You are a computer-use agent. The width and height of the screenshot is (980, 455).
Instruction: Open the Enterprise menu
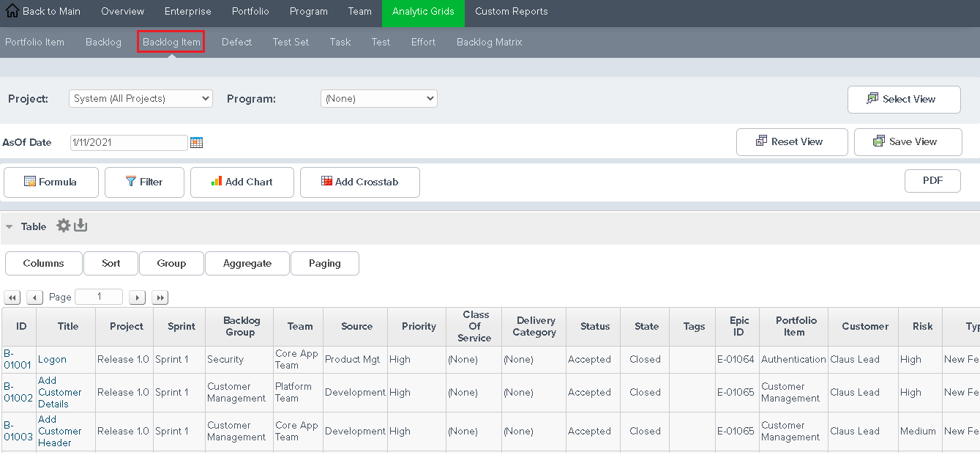click(188, 12)
